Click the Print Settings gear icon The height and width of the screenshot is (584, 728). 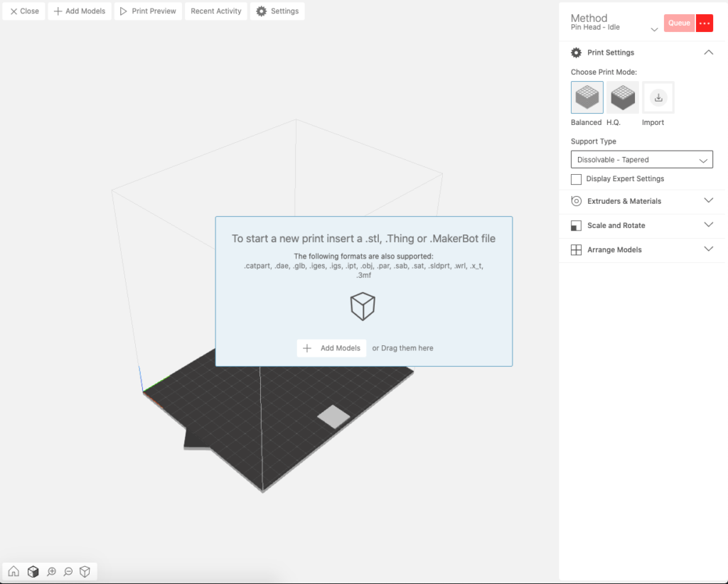pos(575,52)
